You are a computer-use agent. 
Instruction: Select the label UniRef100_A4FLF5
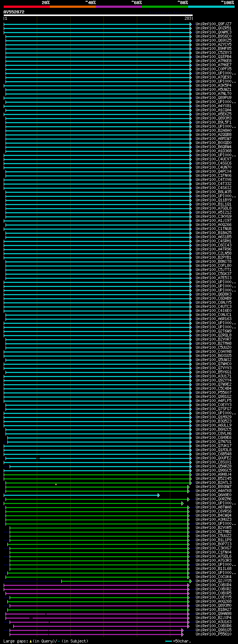[213, 401]
